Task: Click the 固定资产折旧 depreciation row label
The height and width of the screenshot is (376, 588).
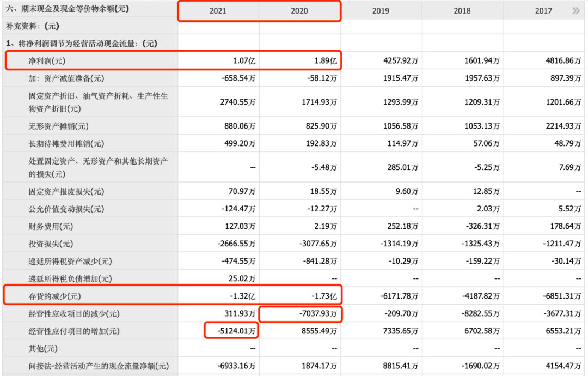Action: pyautogui.click(x=98, y=102)
